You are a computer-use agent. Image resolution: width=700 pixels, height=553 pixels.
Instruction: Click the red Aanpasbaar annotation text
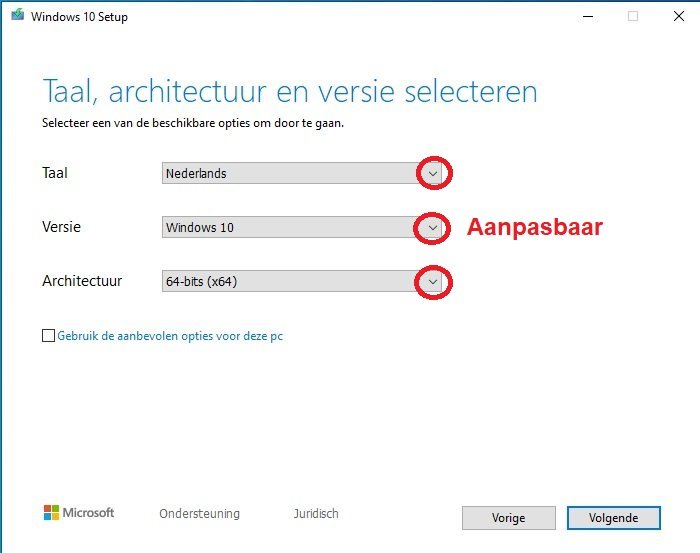pos(534,227)
